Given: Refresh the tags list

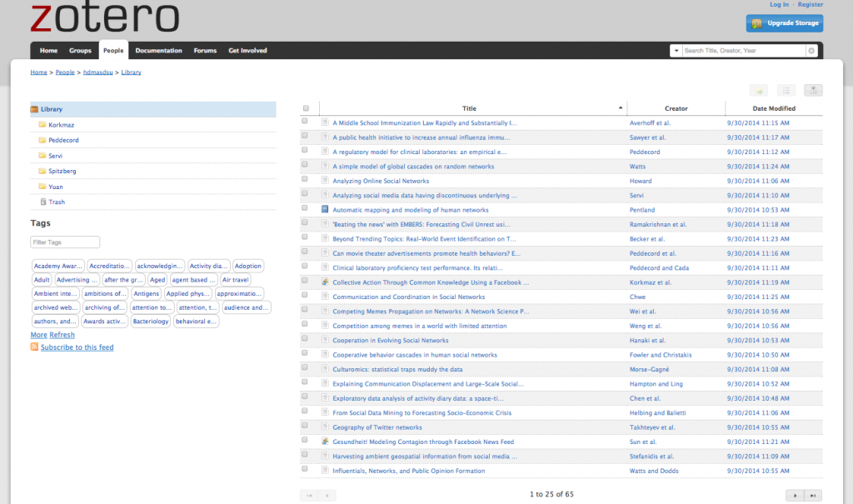Looking at the screenshot, I should click(62, 335).
